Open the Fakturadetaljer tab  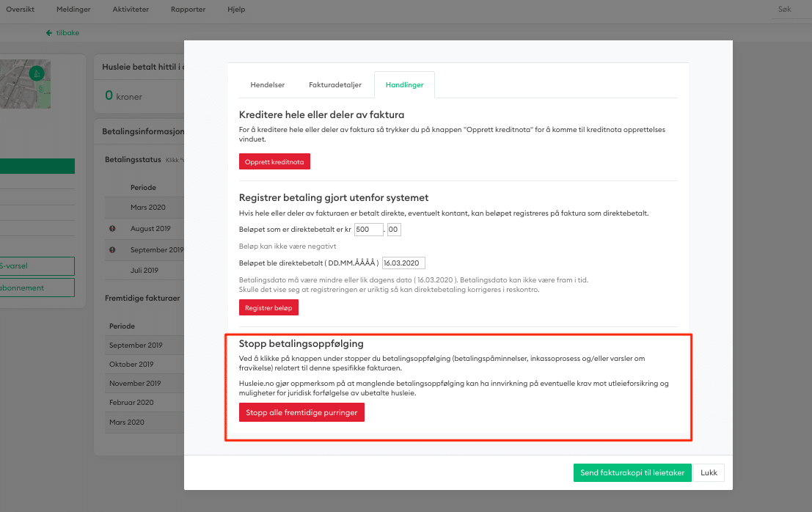[335, 85]
